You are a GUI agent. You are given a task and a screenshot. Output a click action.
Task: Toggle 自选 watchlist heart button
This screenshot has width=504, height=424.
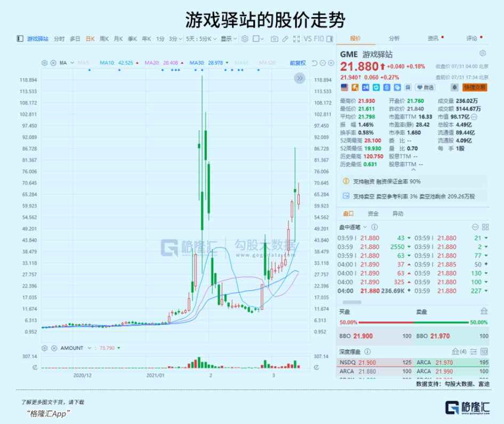click(x=425, y=87)
